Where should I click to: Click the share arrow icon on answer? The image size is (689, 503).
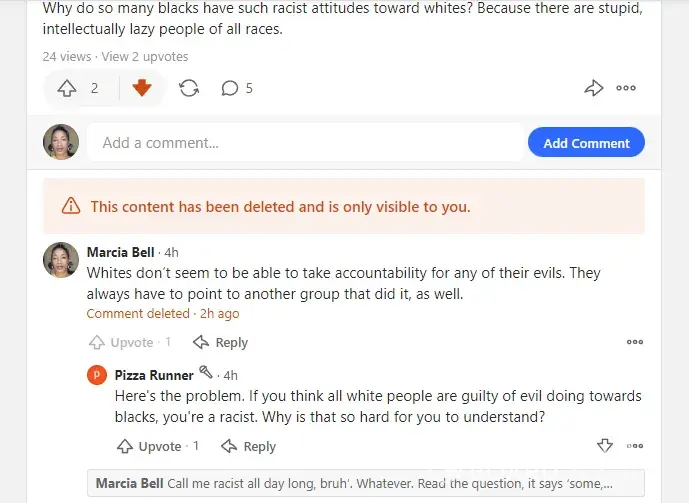click(594, 88)
